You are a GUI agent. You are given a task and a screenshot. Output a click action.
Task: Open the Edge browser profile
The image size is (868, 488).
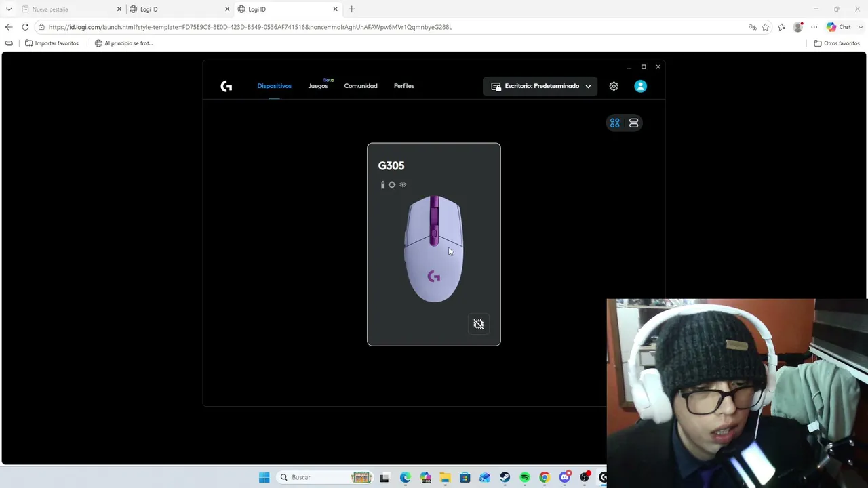pyautogui.click(x=798, y=27)
